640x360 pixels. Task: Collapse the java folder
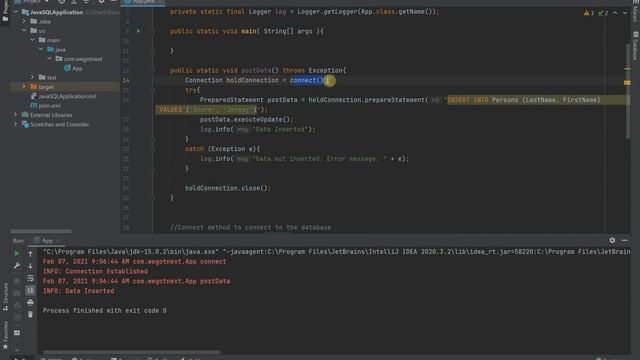pos(41,49)
